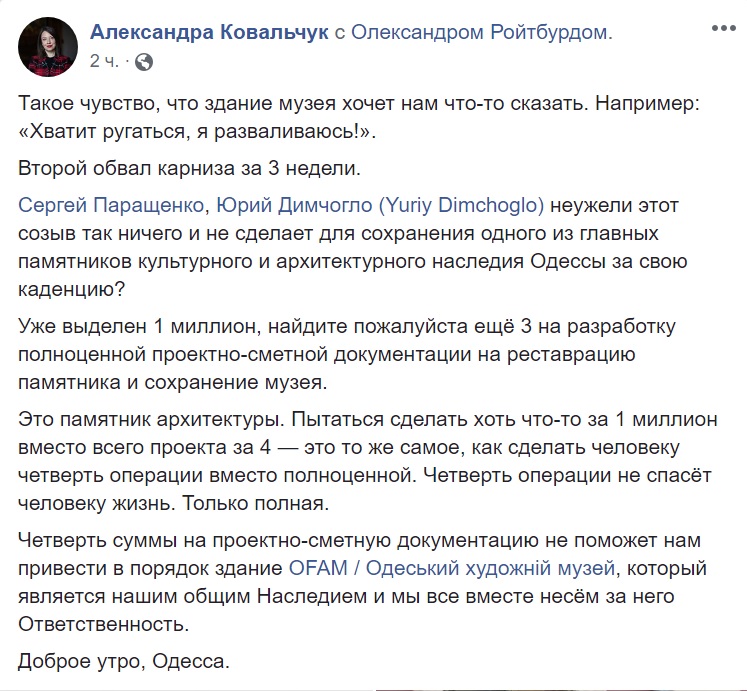Viewport: 747px width, 691px height.
Task: Click the post timestamp "2 ч."
Action: click(103, 61)
